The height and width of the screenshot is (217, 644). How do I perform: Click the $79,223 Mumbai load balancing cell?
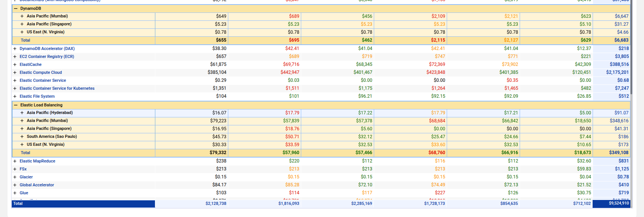218,121
